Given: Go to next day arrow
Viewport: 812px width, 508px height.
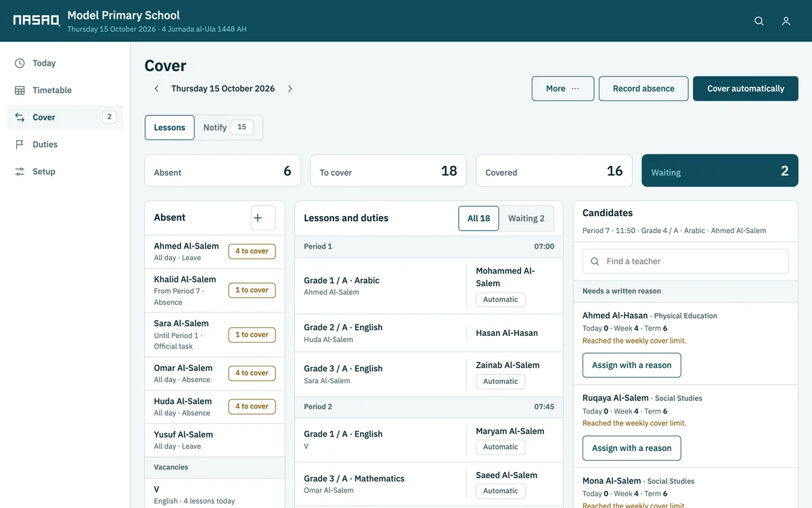Looking at the screenshot, I should 290,89.
